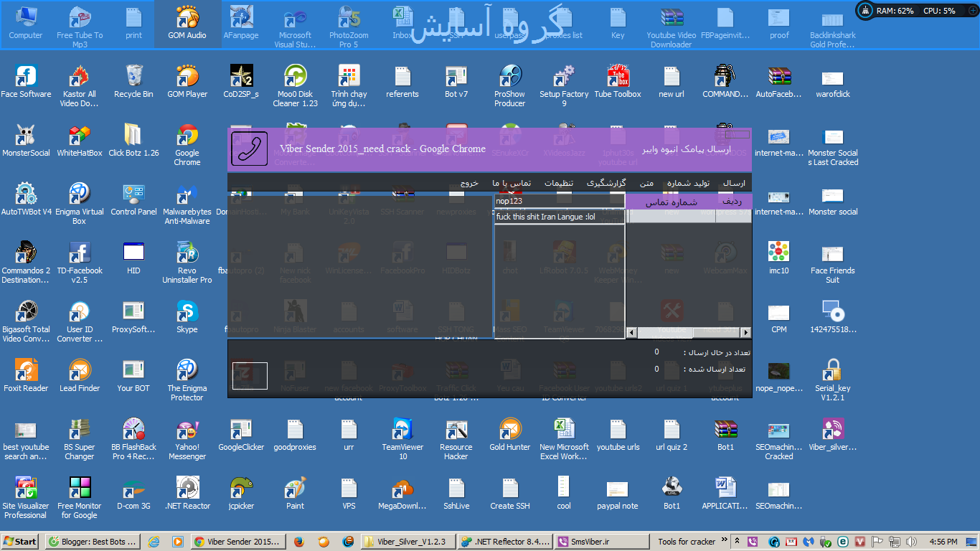The image size is (980, 551).
Task: Click the Viber phone logo in the sender window
Action: coord(250,149)
